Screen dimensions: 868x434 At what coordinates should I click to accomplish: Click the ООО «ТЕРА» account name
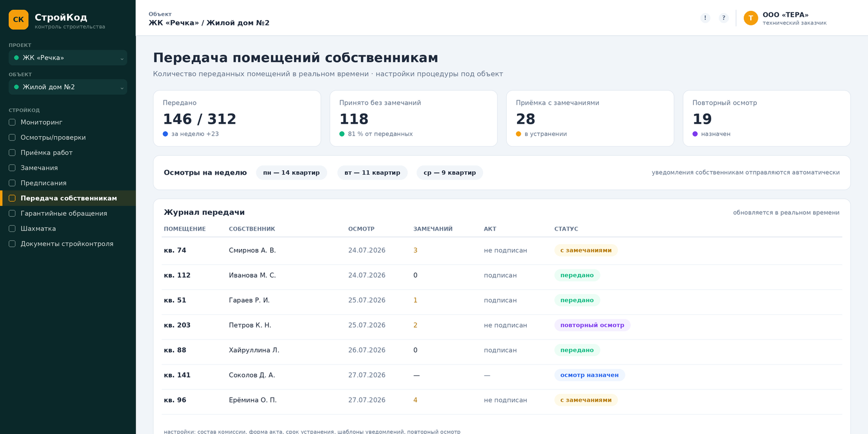[786, 15]
